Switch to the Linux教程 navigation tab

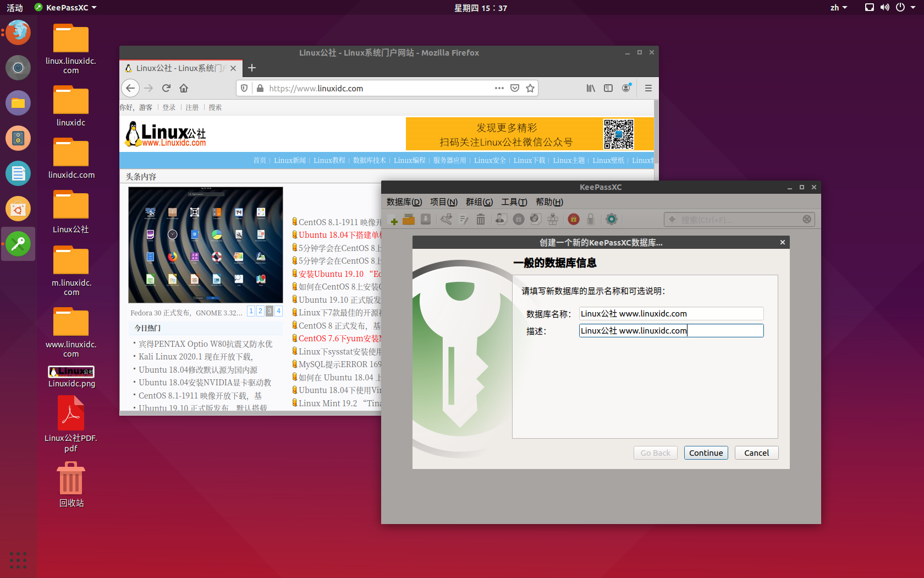coord(329,160)
